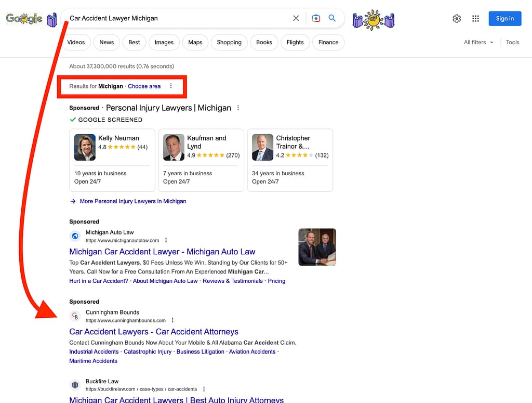Click the https://www.cunninghambounds.com URL text
Image resolution: width=532 pixels, height=403 pixels.
[126, 320]
